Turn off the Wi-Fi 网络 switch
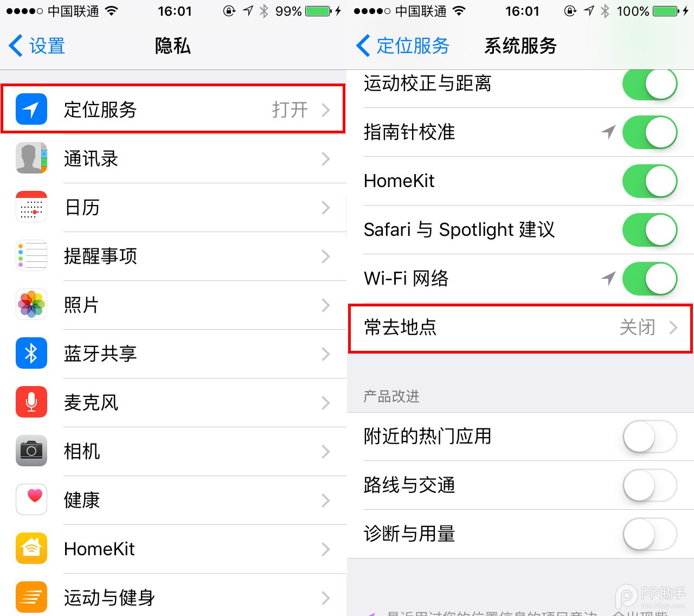 pyautogui.click(x=650, y=279)
